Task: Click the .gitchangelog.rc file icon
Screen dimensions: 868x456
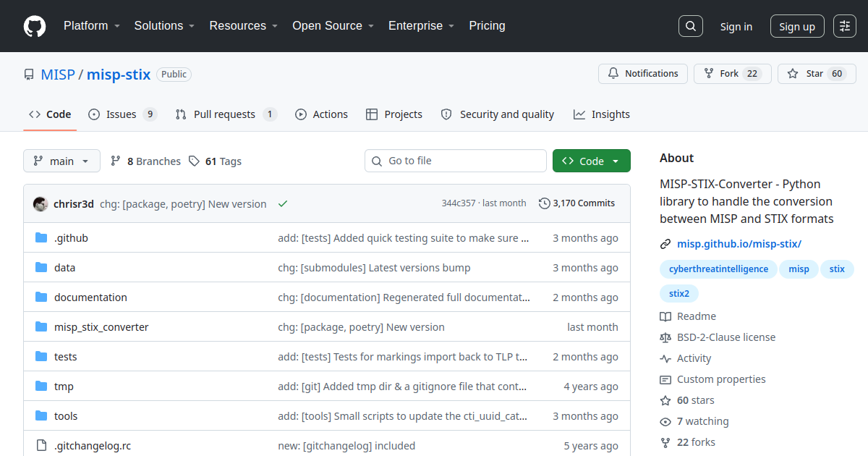Action: pos(41,446)
